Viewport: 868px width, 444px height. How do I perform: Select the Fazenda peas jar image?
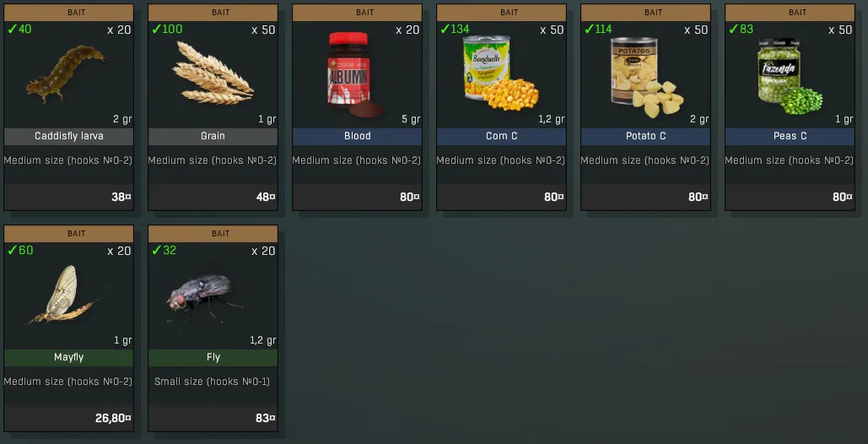tap(790, 76)
